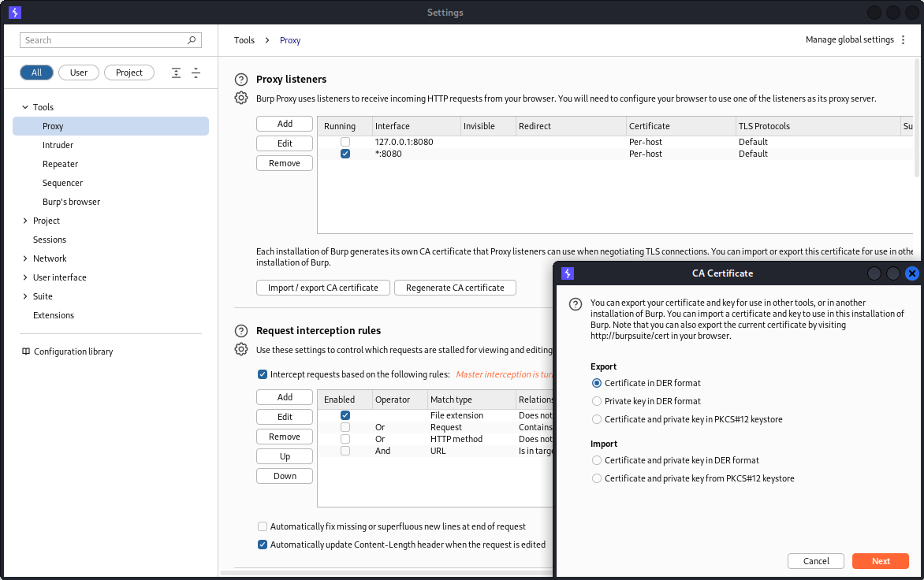Click the collapse all sections icon

point(196,72)
